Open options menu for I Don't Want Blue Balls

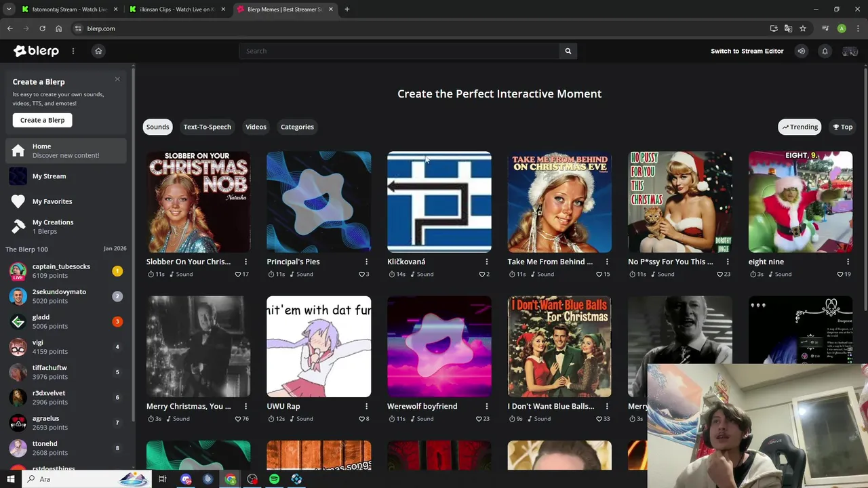[x=607, y=406]
